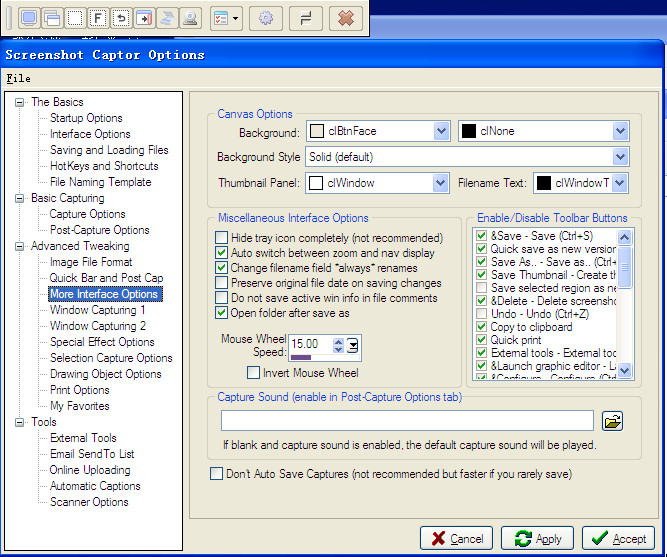This screenshot has width=667, height=557.
Task: Toggle Auto switch between zoom and nav display
Action: (221, 253)
